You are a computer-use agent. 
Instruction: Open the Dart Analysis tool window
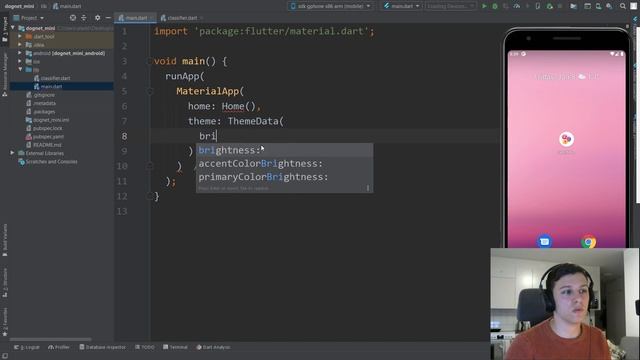[213, 347]
